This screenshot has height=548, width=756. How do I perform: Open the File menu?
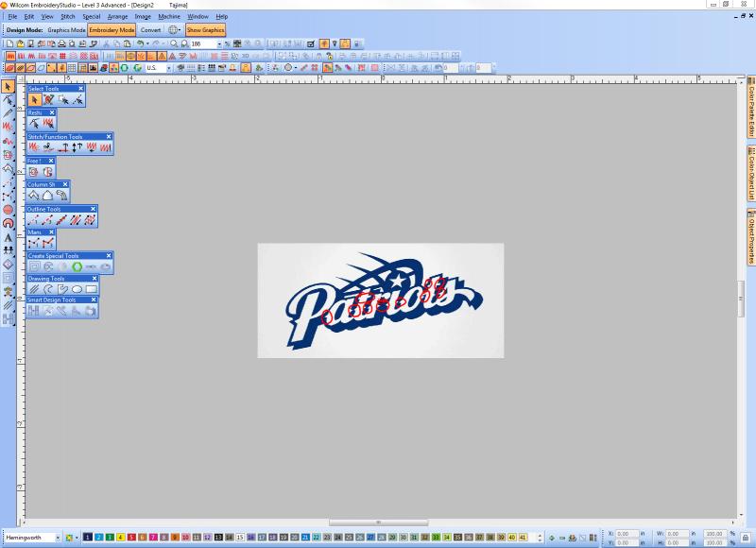click(12, 16)
